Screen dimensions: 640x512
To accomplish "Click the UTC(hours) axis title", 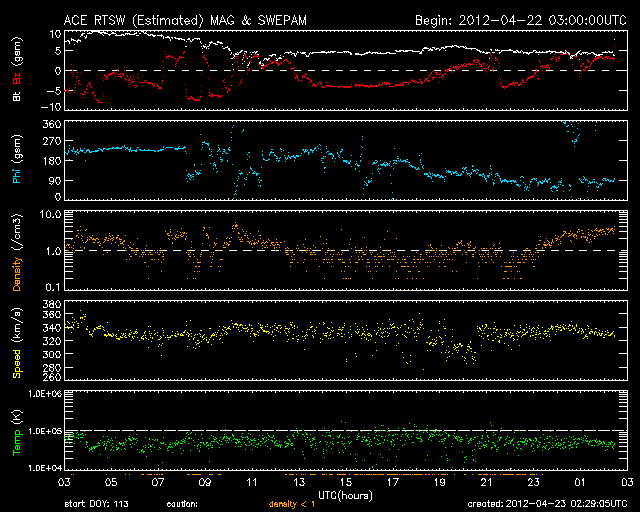I will coord(346,496).
